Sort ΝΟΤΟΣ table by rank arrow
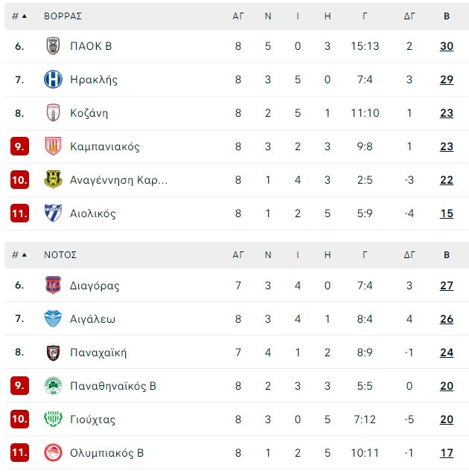The image size is (469, 476). point(25,255)
